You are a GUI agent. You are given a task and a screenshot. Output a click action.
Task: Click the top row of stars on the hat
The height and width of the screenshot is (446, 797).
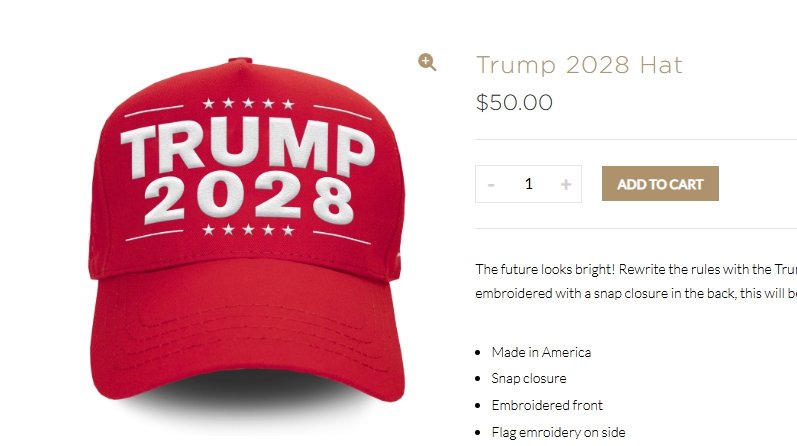tap(248, 104)
